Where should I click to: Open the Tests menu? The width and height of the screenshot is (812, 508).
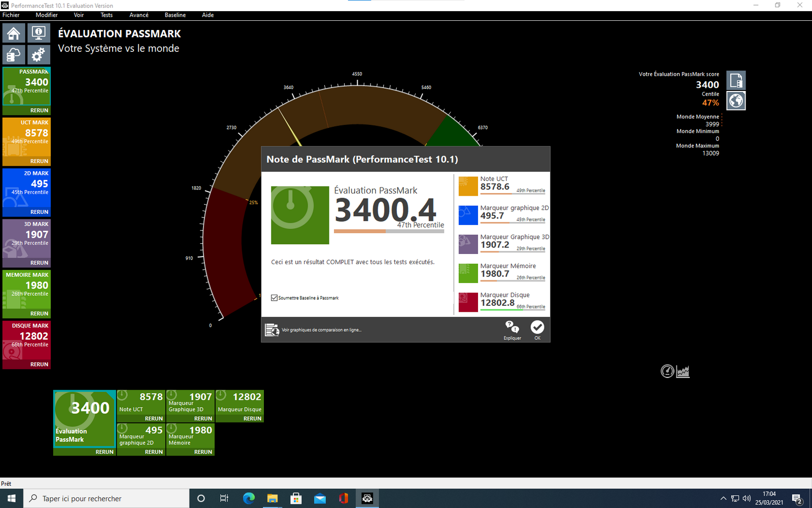107,15
